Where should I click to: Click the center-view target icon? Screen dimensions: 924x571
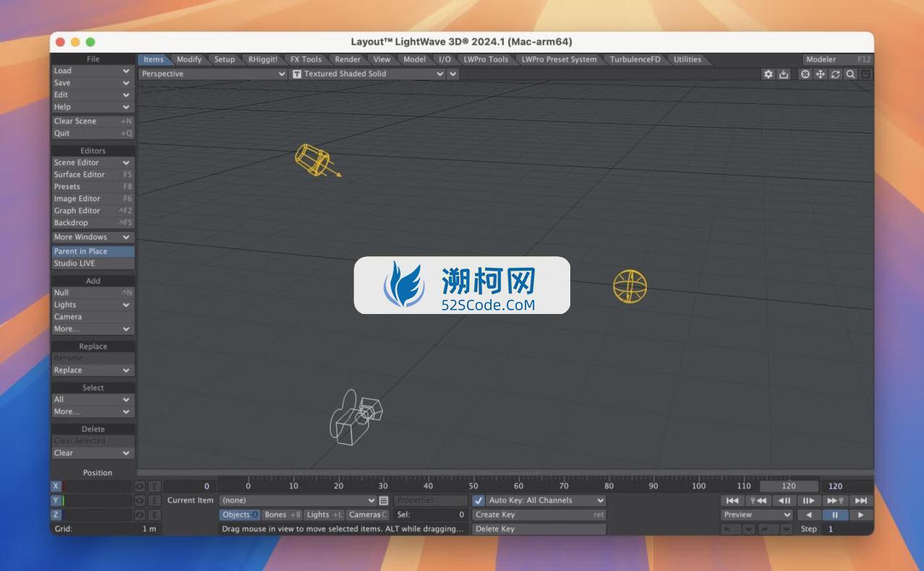[x=806, y=74]
